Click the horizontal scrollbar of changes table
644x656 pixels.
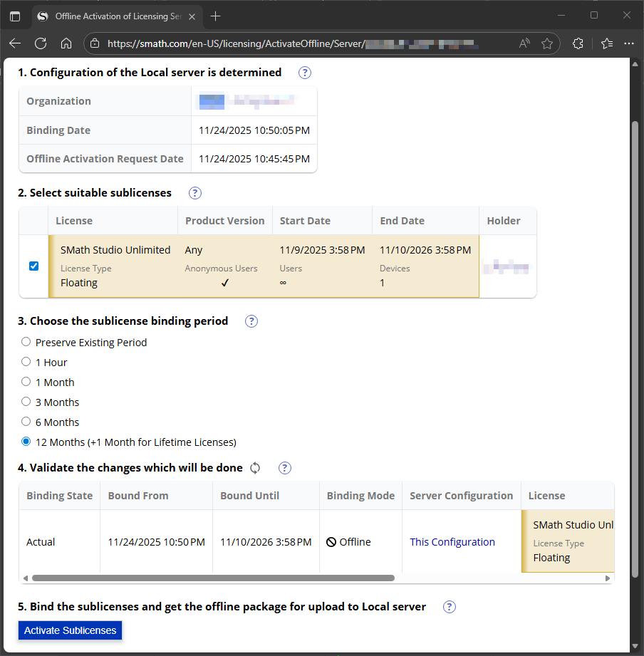tap(214, 578)
